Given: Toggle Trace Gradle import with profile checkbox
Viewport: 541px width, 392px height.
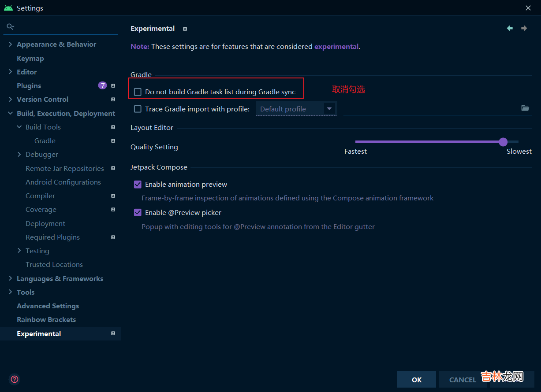Looking at the screenshot, I should coord(138,109).
